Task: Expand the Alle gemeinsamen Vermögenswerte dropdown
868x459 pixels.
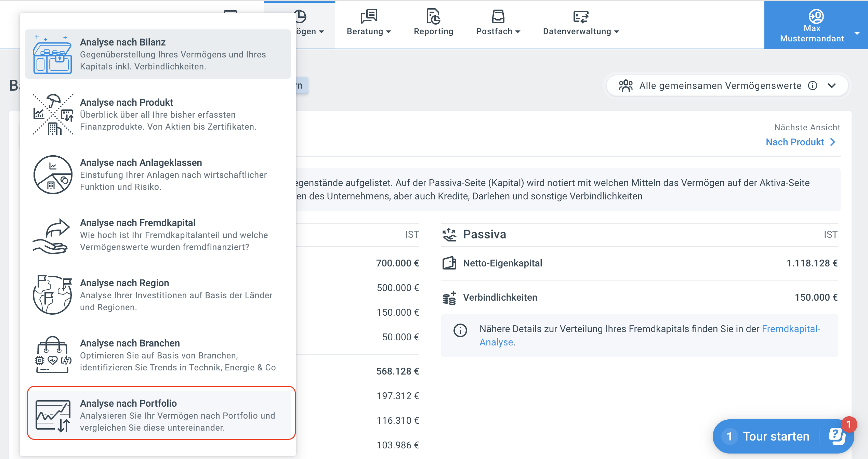Action: pyautogui.click(x=832, y=86)
